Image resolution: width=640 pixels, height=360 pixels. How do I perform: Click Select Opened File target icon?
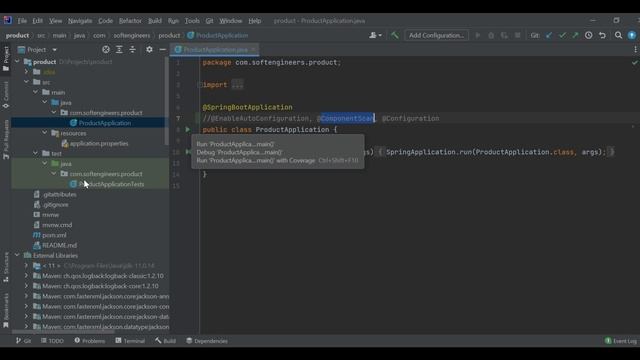pyautogui.click(x=106, y=50)
